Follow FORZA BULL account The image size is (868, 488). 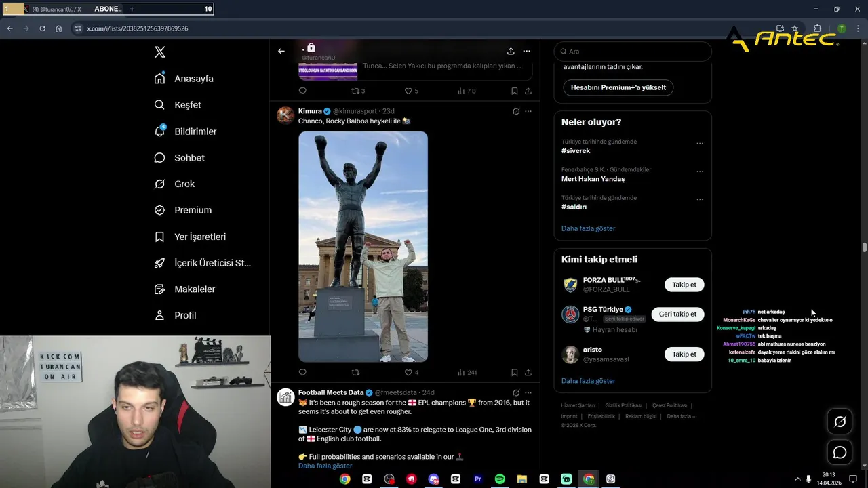pos(684,285)
